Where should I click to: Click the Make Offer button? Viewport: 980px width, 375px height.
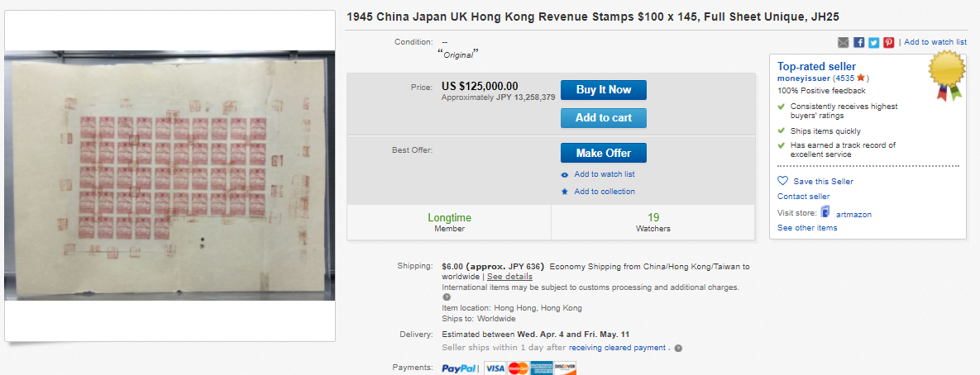point(603,153)
